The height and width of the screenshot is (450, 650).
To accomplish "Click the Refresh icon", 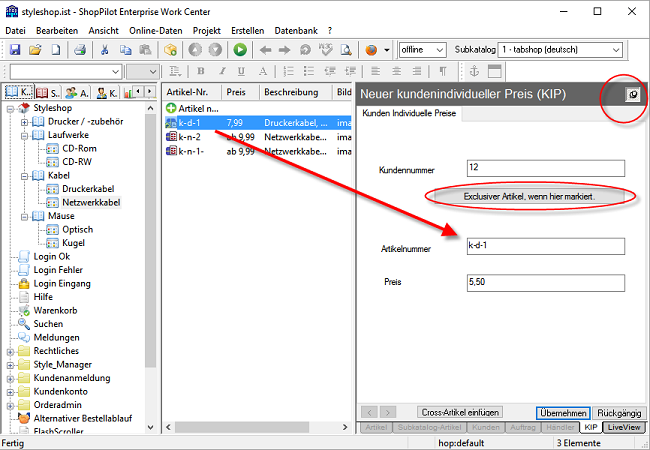I will tap(305, 50).
